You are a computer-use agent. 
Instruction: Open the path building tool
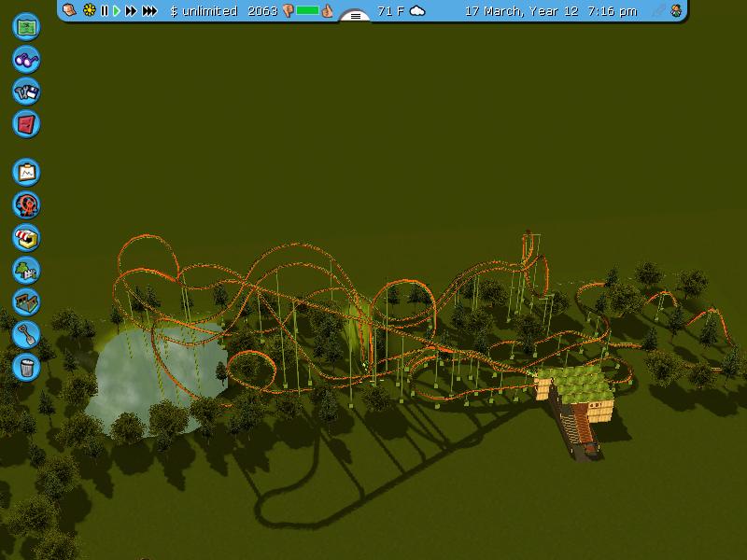coord(26,302)
